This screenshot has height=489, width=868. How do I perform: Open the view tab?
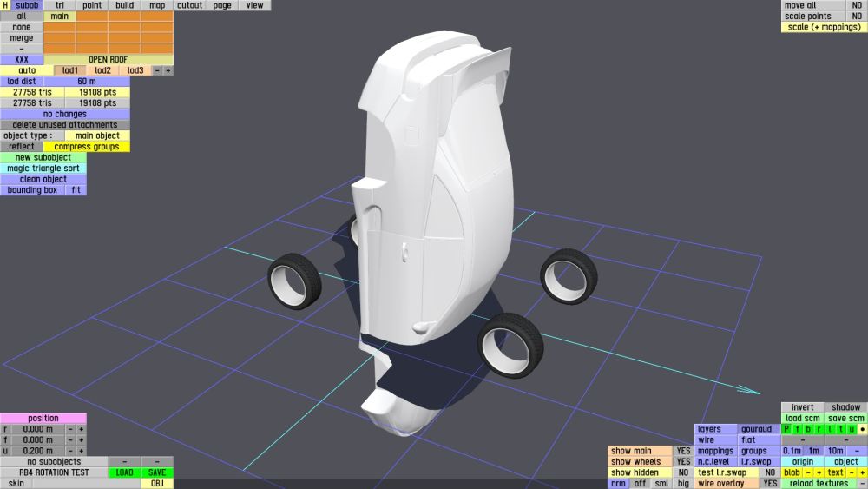pyautogui.click(x=254, y=5)
